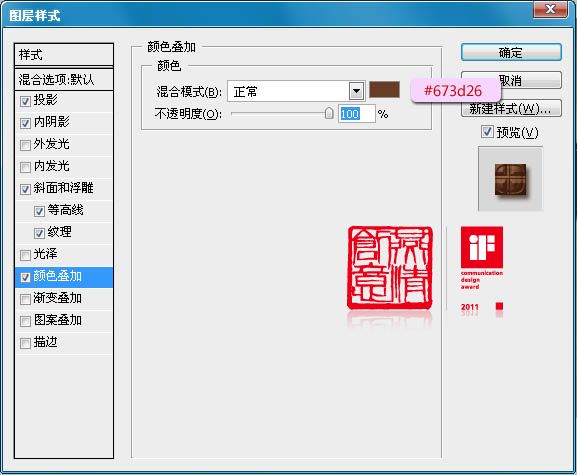Toggle the 预览 preview checkbox
The image size is (577, 475).
tap(487, 131)
